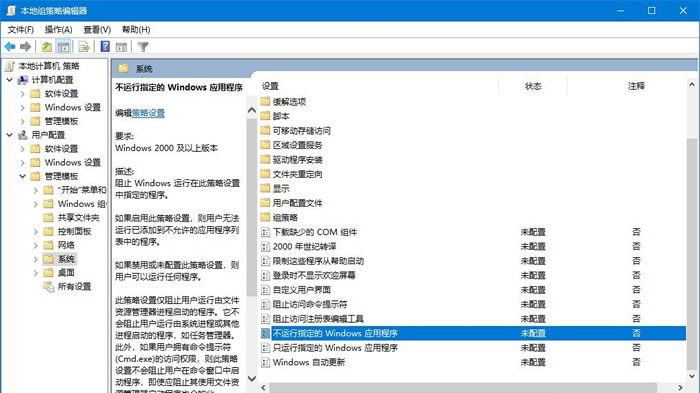Viewport: 700px width, 393px height.
Task: Click the 策略设置 edit link
Action: click(x=148, y=113)
